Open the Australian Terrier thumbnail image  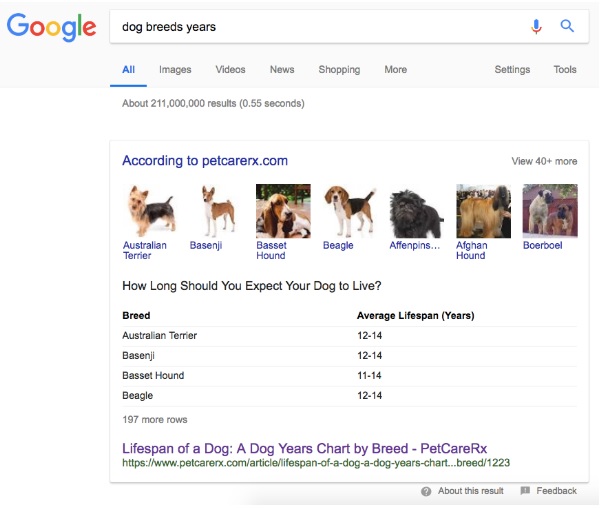[x=149, y=210]
